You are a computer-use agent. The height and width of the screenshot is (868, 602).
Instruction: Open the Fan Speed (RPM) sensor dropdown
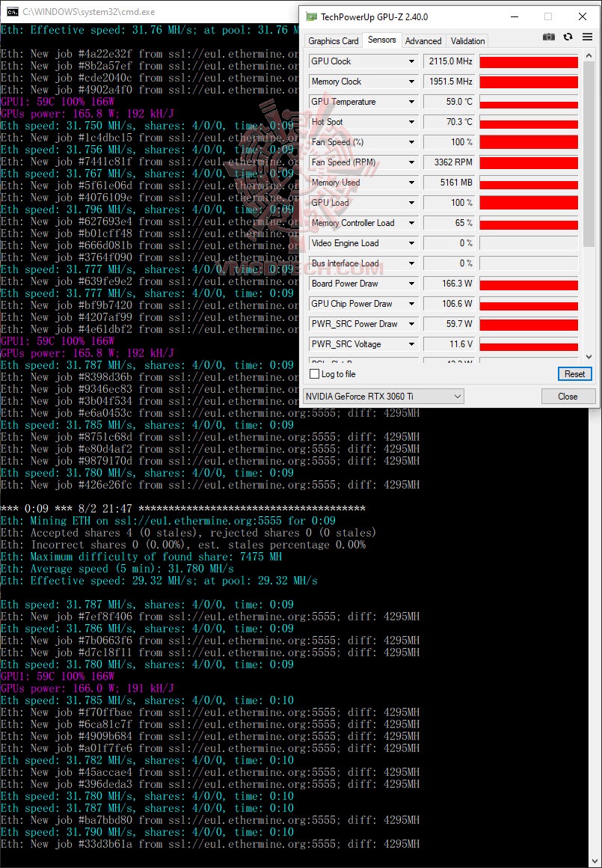411,162
